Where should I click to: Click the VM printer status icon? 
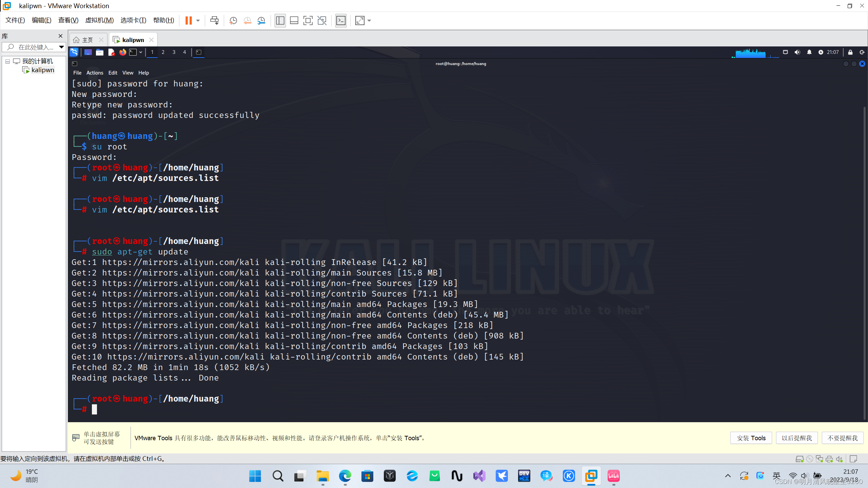point(829,459)
